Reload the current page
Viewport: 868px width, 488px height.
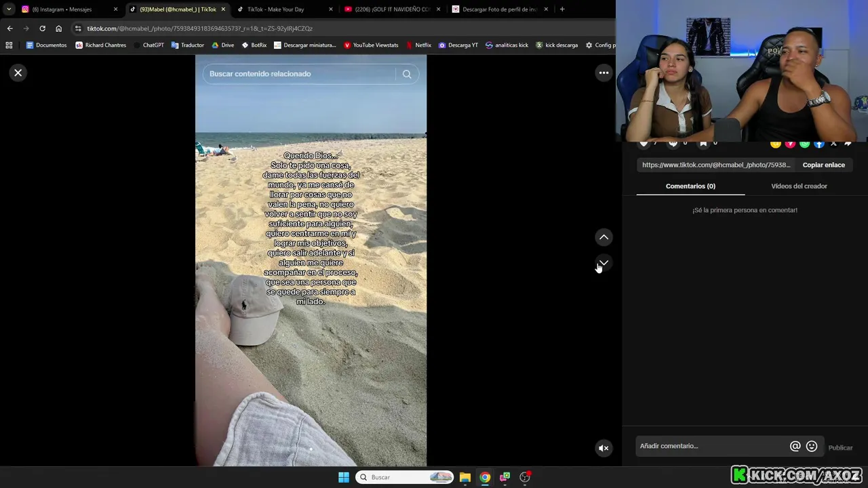click(x=42, y=28)
